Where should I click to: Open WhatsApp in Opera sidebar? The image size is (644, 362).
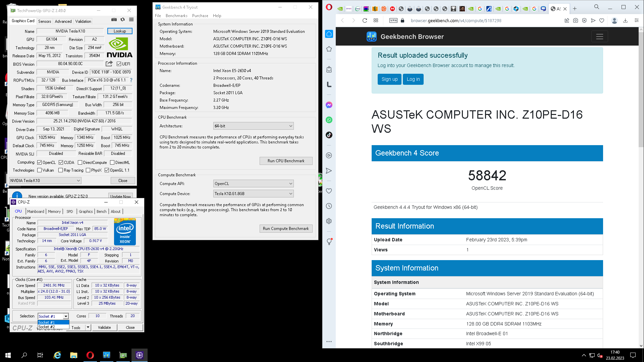click(x=329, y=120)
